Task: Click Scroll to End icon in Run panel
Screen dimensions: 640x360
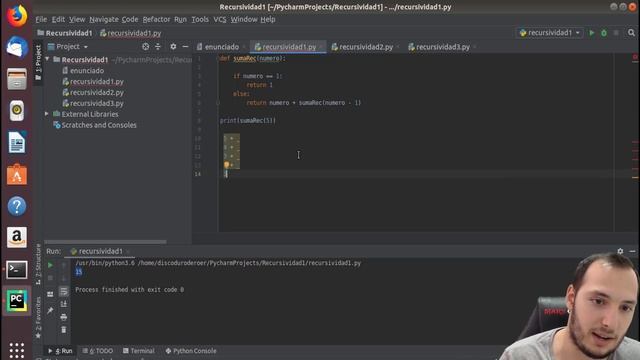Action: pyautogui.click(x=64, y=304)
